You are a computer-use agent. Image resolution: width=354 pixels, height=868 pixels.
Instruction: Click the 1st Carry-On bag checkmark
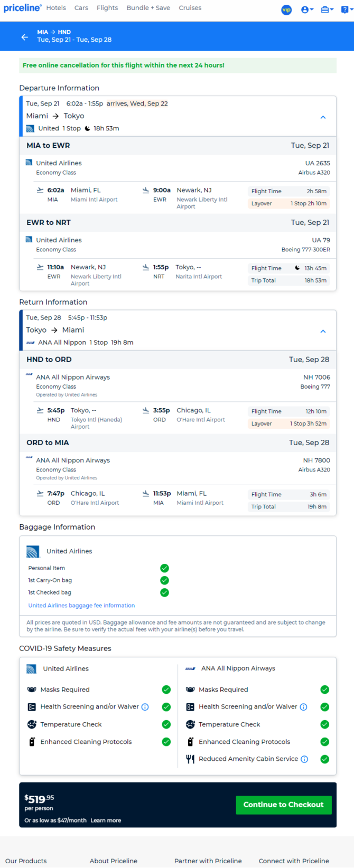(164, 580)
